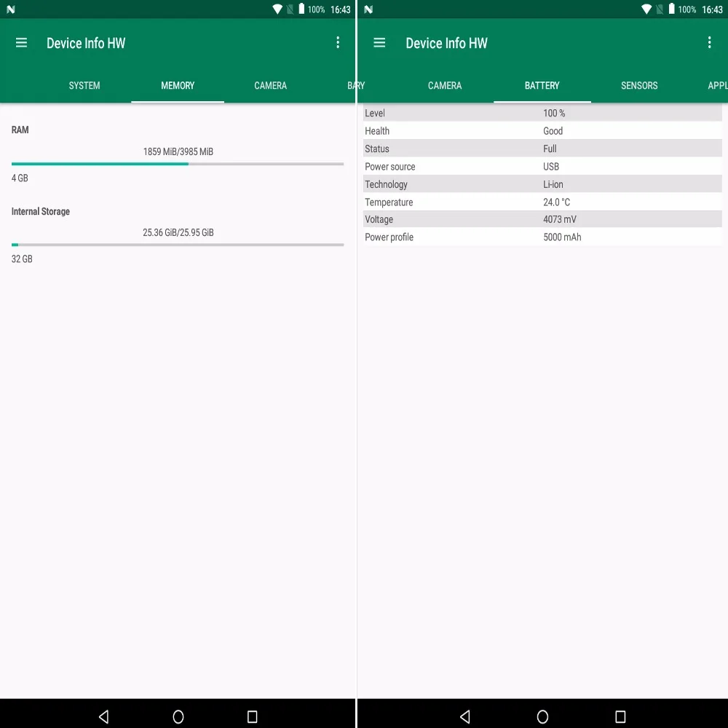This screenshot has width=728, height=728.
Task: Tap notification N icon on left status bar
Action: pos(11,9)
